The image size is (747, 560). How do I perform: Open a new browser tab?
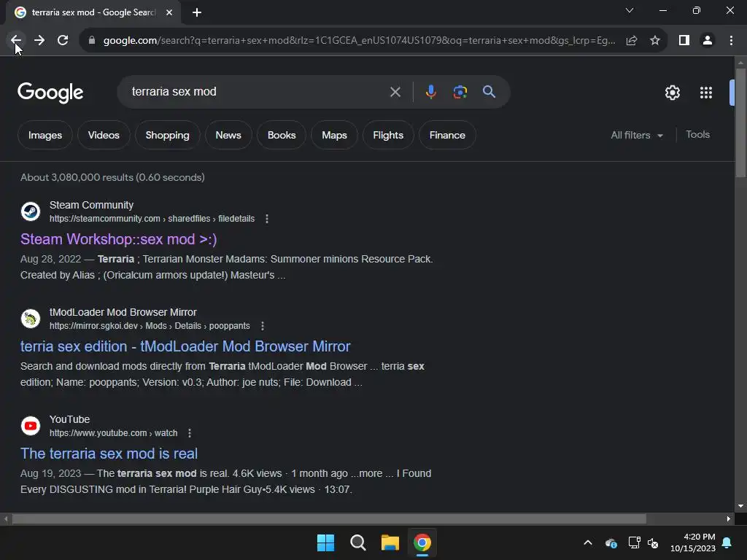coord(197,12)
